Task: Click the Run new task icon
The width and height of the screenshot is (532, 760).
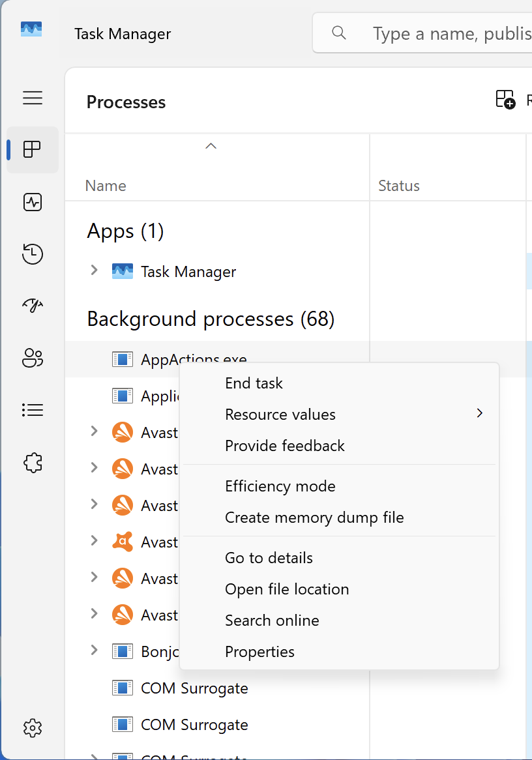Action: [505, 99]
